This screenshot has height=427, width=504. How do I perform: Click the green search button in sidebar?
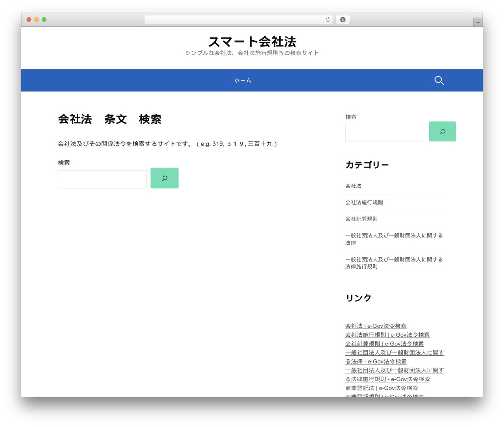coord(443,132)
